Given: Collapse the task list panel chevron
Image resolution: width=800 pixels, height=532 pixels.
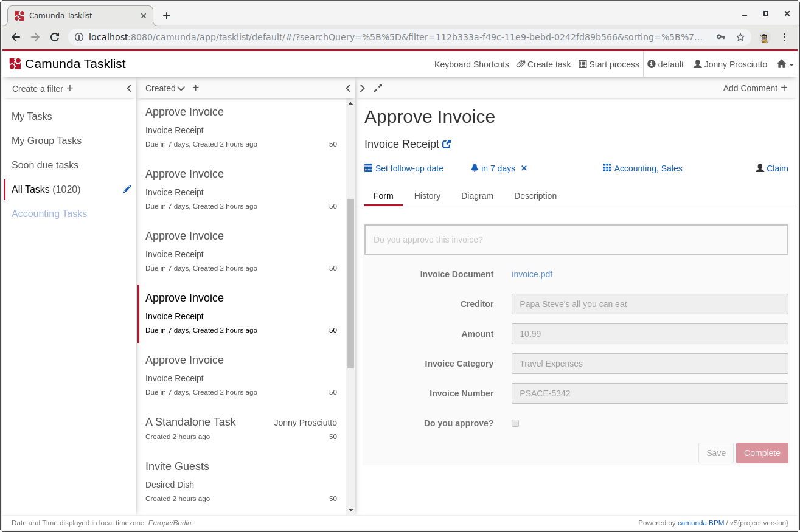Looking at the screenshot, I should click(x=348, y=88).
